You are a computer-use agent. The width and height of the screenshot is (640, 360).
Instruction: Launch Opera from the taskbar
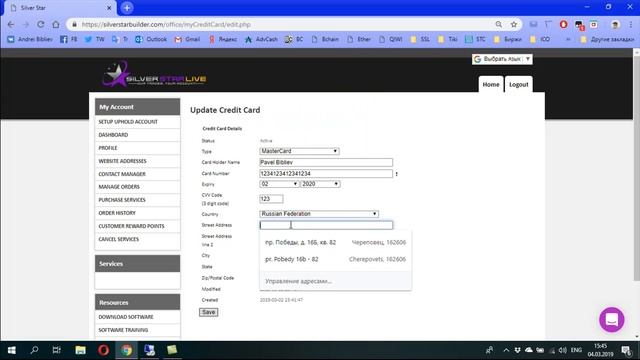(x=103, y=350)
